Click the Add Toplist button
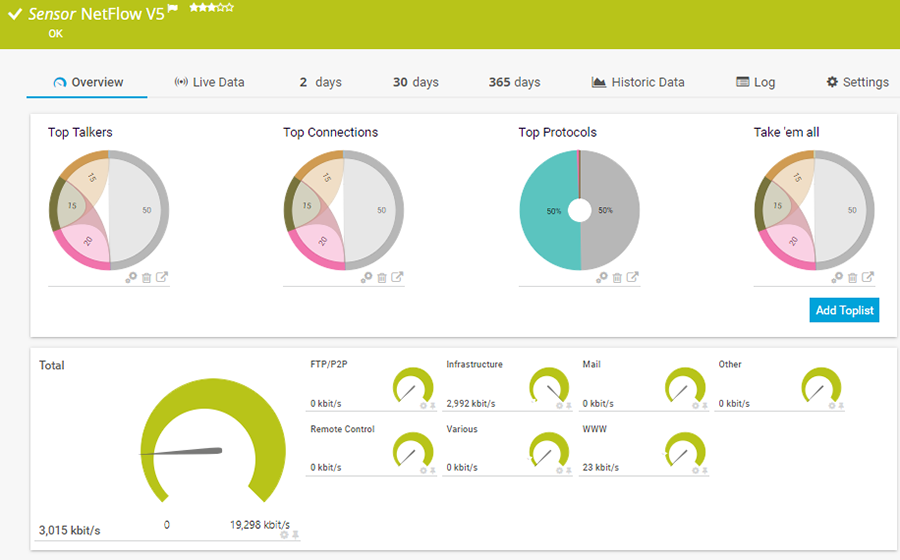900x560 pixels. point(844,310)
